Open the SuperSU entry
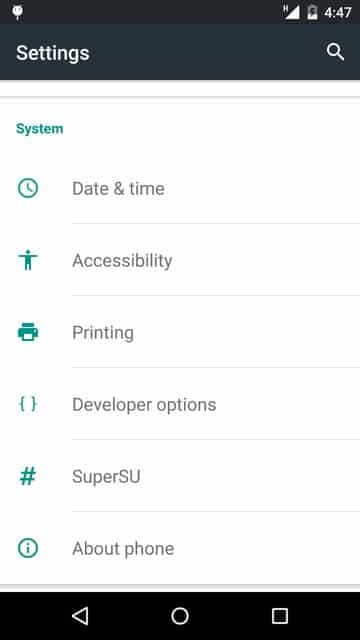 (x=180, y=476)
